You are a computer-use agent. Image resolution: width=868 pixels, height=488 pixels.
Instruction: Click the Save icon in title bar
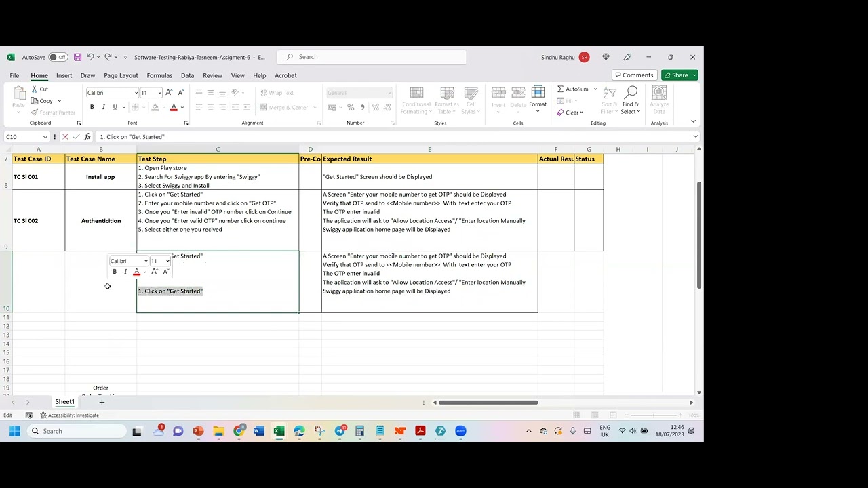(77, 57)
